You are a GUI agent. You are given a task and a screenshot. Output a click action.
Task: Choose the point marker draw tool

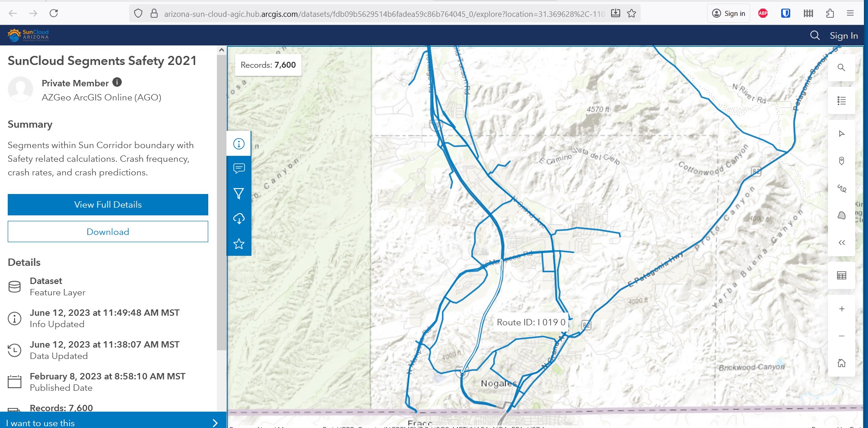841,161
